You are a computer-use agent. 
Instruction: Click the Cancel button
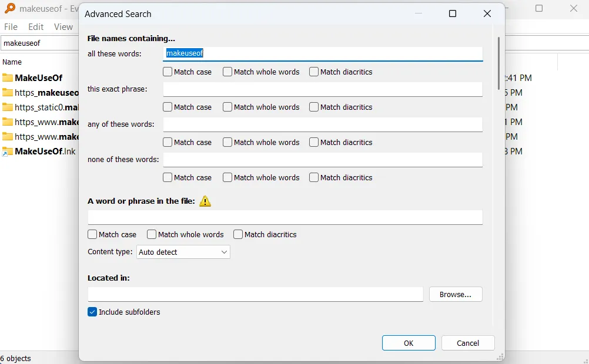[468, 343]
